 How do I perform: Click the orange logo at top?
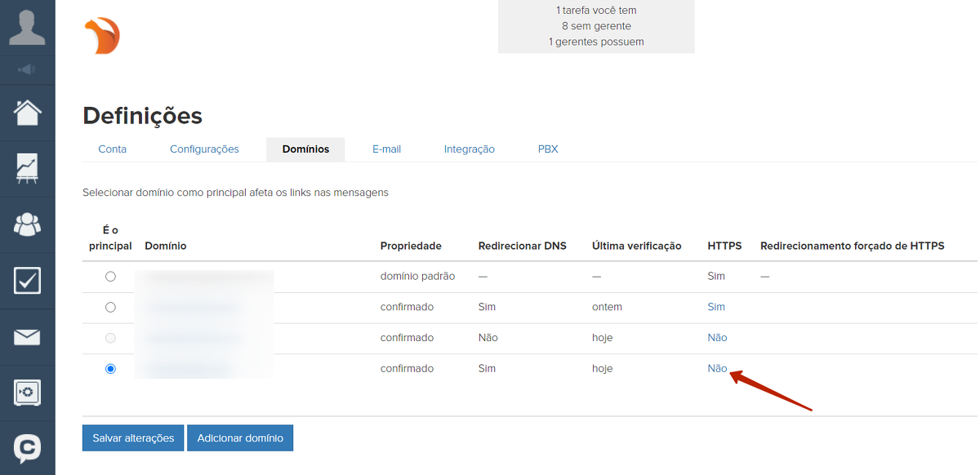102,37
